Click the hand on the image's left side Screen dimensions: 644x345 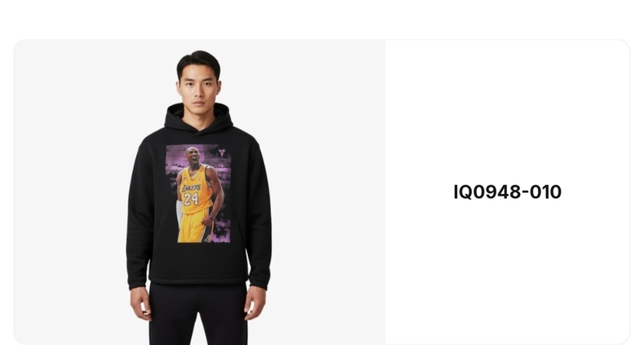140,303
